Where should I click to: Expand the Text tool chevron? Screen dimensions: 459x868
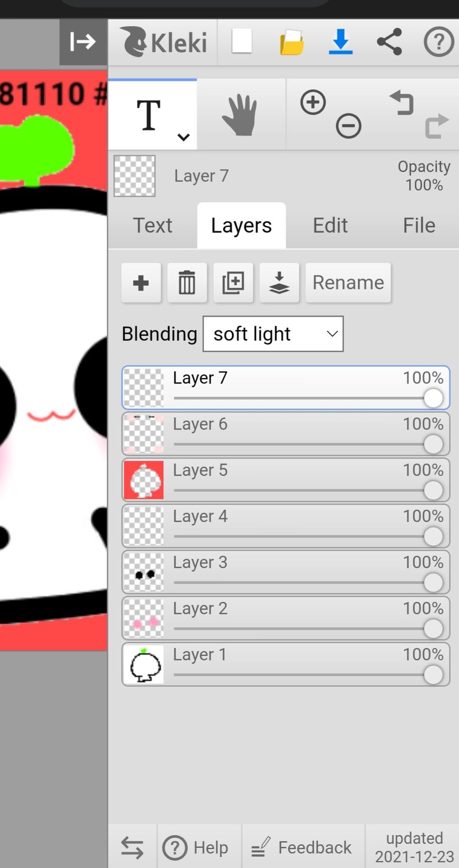(184, 137)
